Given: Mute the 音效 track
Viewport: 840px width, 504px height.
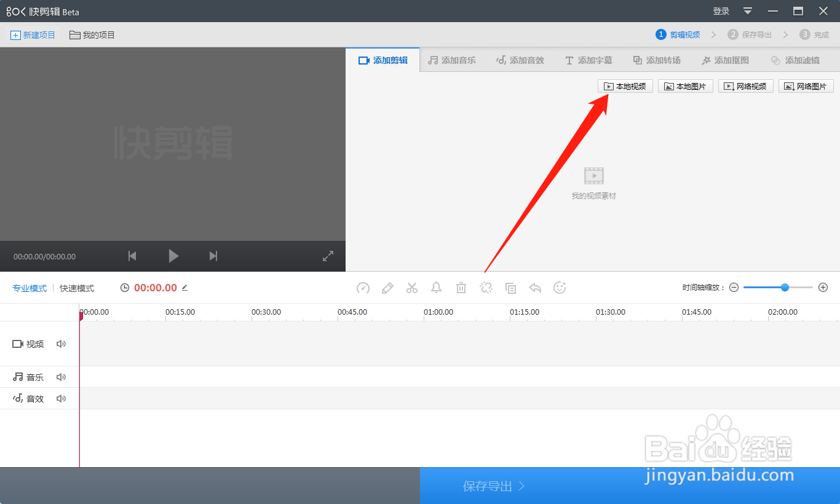Looking at the screenshot, I should pyautogui.click(x=61, y=398).
